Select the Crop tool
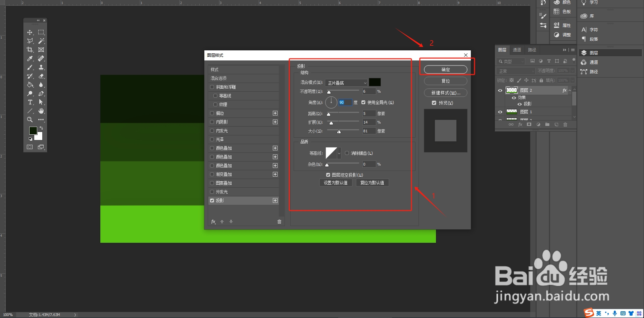Screen dimensions: 644x318 coord(30,50)
